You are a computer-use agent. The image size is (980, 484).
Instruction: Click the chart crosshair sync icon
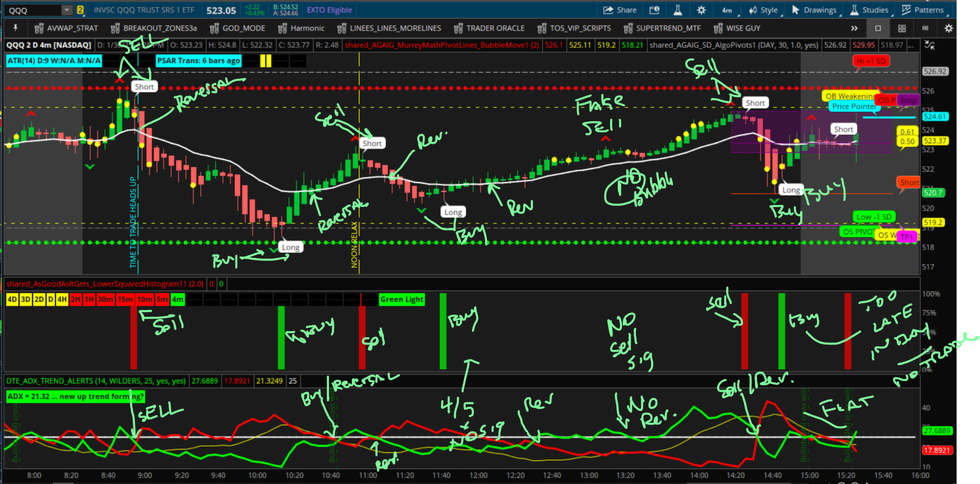tap(929, 45)
